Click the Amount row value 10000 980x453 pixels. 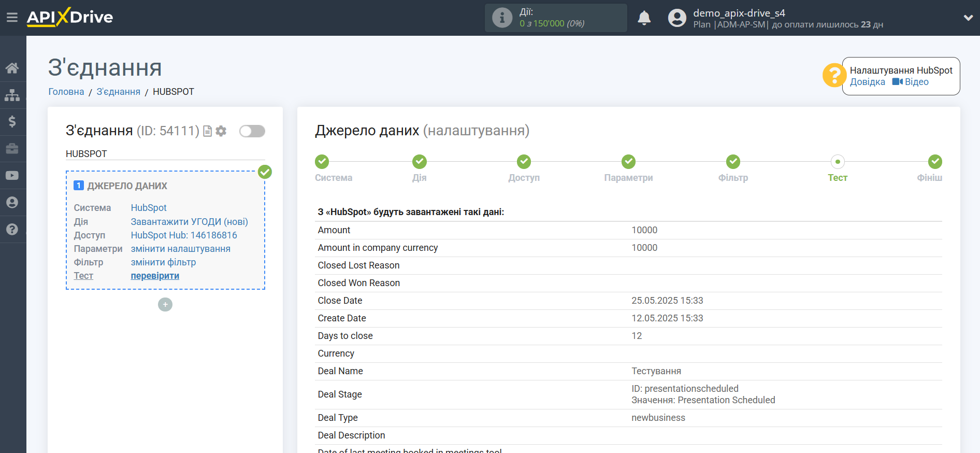pyautogui.click(x=644, y=230)
